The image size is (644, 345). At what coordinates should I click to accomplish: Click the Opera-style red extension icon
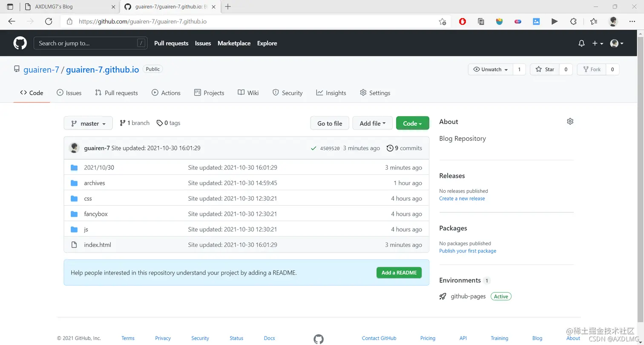point(463,21)
